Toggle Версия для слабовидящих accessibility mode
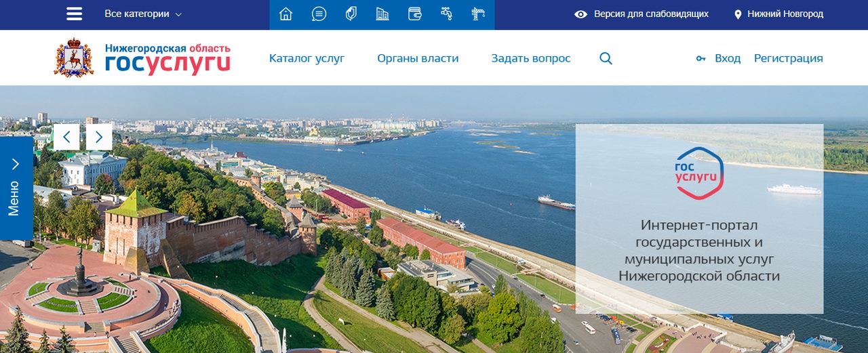Screen dimensions: 868x353 (x=641, y=14)
